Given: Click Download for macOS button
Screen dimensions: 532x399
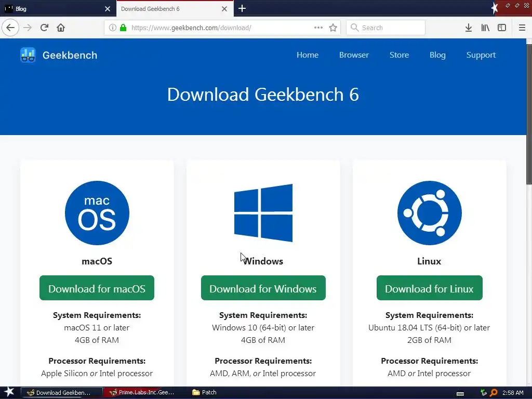Looking at the screenshot, I should 97,288.
